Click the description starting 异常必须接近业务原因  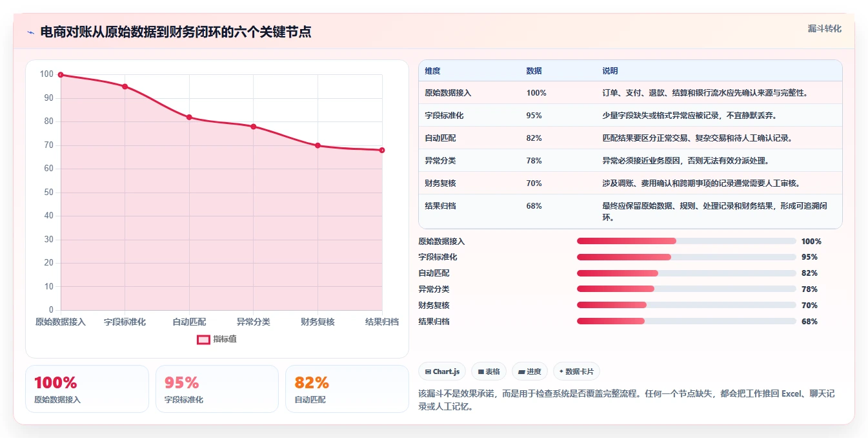pos(685,161)
